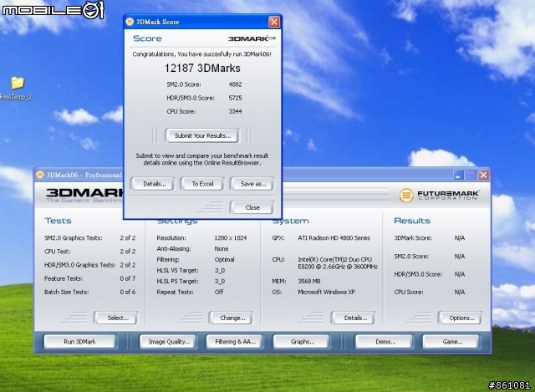Click the 3DMark06 main window title icon

40,175
